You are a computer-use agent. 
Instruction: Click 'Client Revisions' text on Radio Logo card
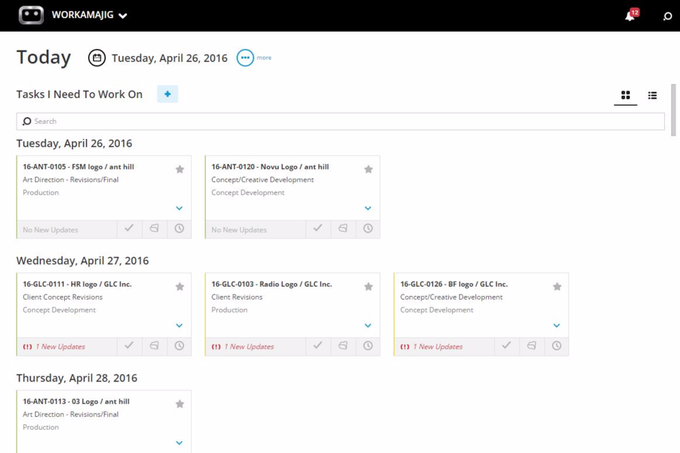tap(237, 297)
